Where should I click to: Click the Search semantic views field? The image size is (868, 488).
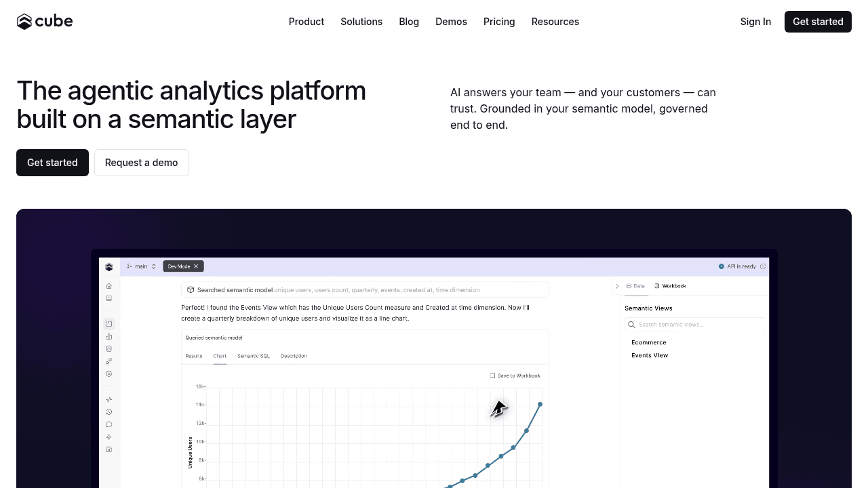coord(695,325)
